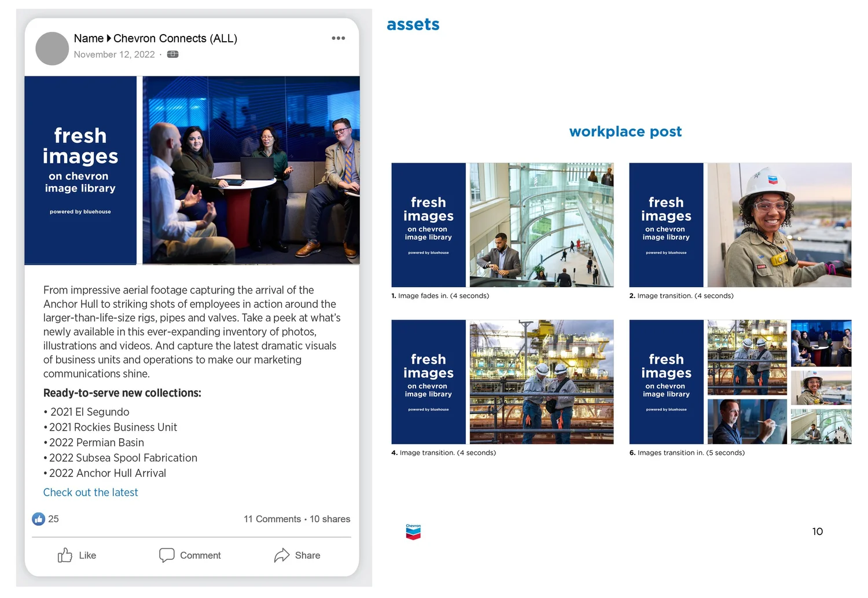Image resolution: width=868 pixels, height=598 pixels.
Task: Click the small atrium photo in asset 6
Action: pos(821,427)
